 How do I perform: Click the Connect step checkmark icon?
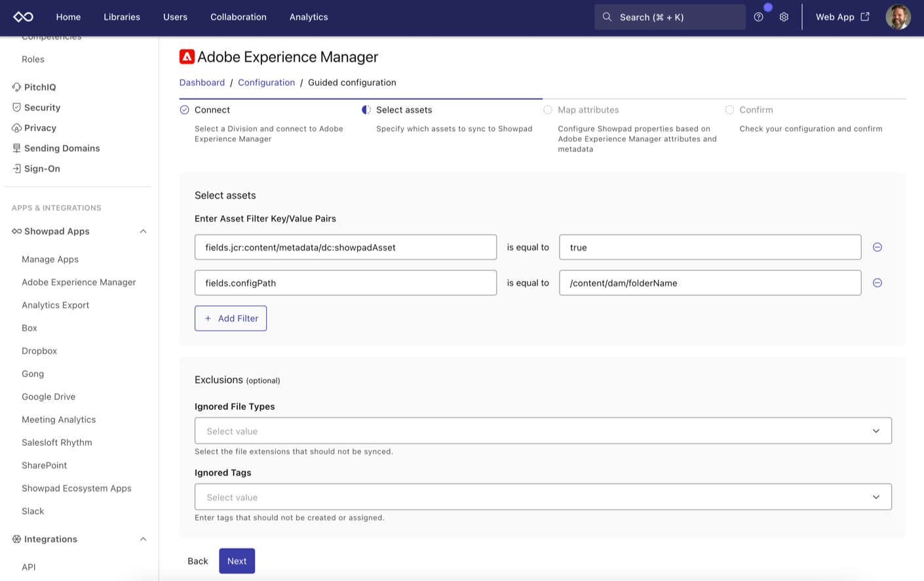[x=185, y=110]
